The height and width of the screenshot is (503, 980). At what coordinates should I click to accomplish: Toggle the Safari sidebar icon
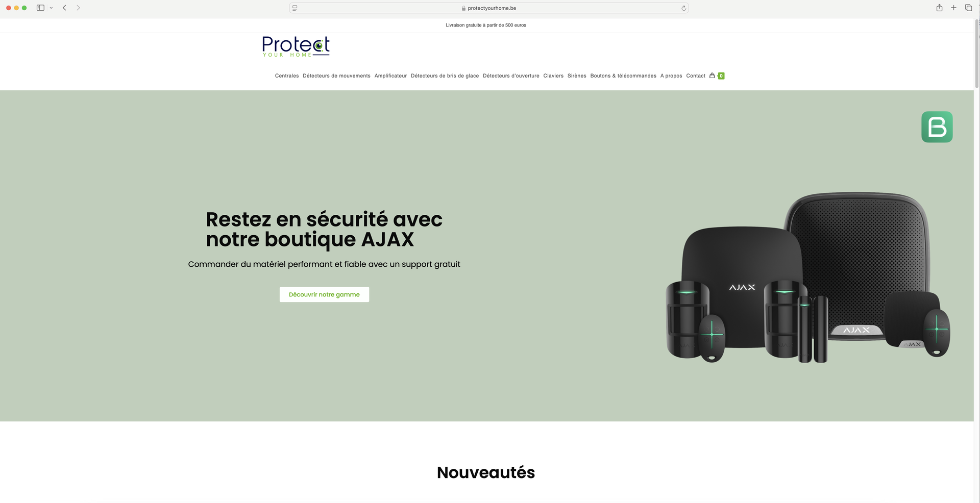[x=40, y=8]
